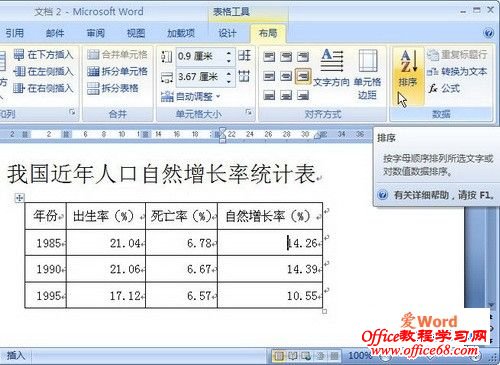Select Align Bottom Left alignment
The width and height of the screenshot is (500, 365).
tap(269, 96)
